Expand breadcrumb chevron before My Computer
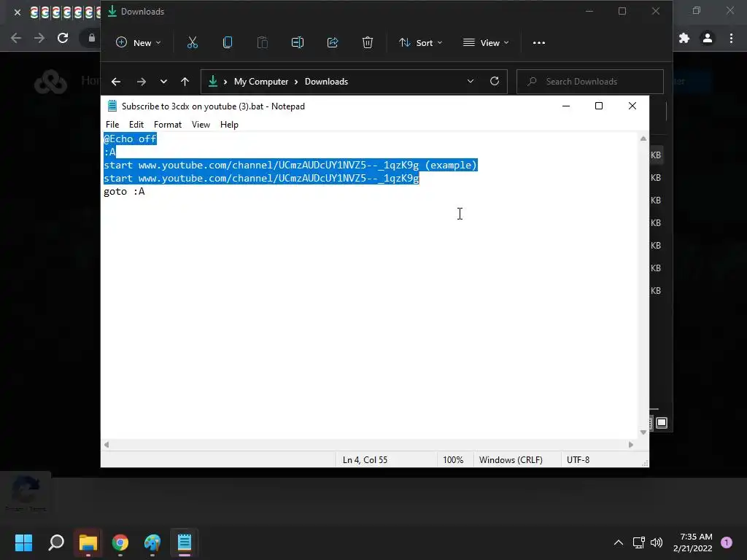Viewport: 747px width, 560px height. (225, 82)
